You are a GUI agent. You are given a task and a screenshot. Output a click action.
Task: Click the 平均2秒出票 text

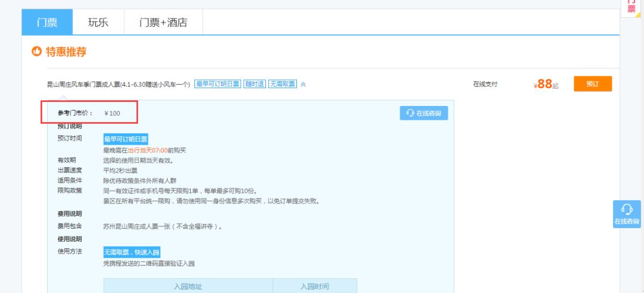coord(120,170)
